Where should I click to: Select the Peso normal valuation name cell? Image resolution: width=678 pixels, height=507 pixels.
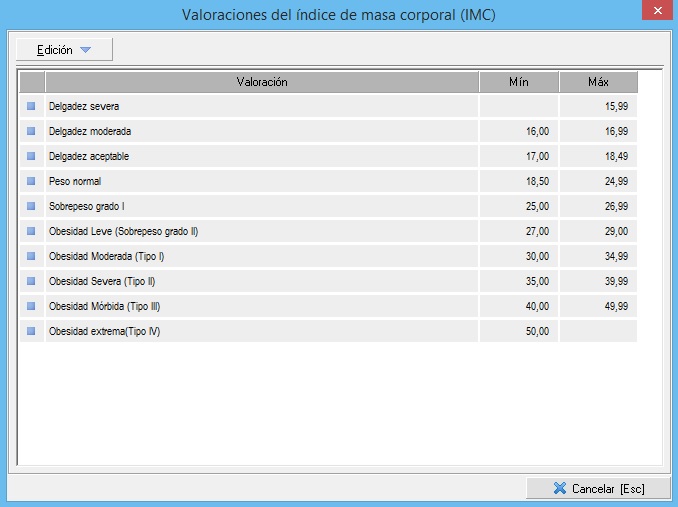coord(262,181)
